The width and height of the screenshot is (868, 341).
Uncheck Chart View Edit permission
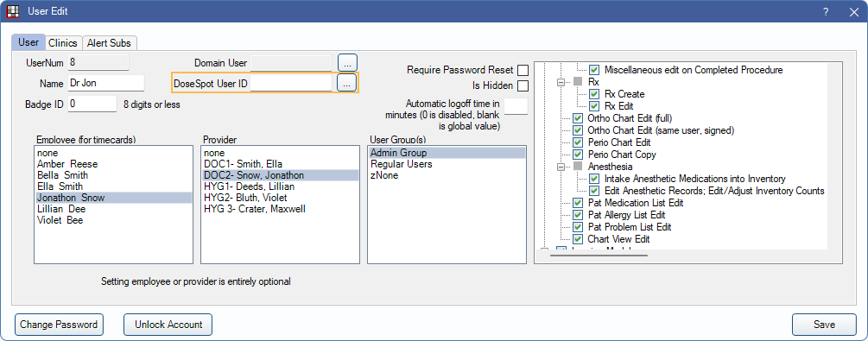(x=578, y=239)
